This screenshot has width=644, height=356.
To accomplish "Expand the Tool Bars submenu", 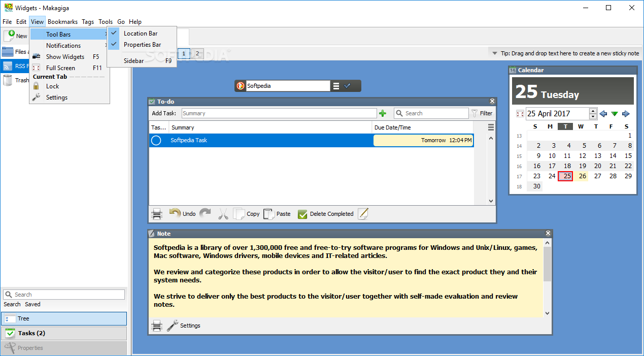I will tap(69, 35).
